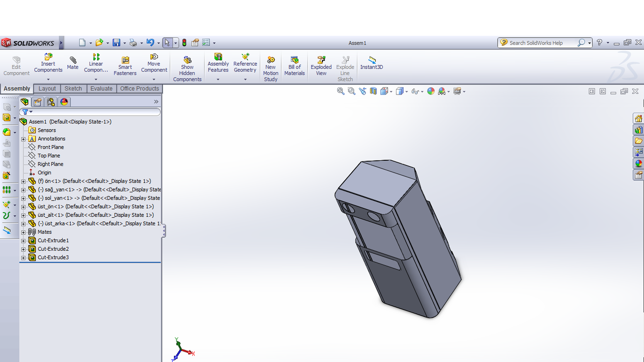Expand the Annotations tree node
The height and width of the screenshot is (362, 644).
point(23,139)
